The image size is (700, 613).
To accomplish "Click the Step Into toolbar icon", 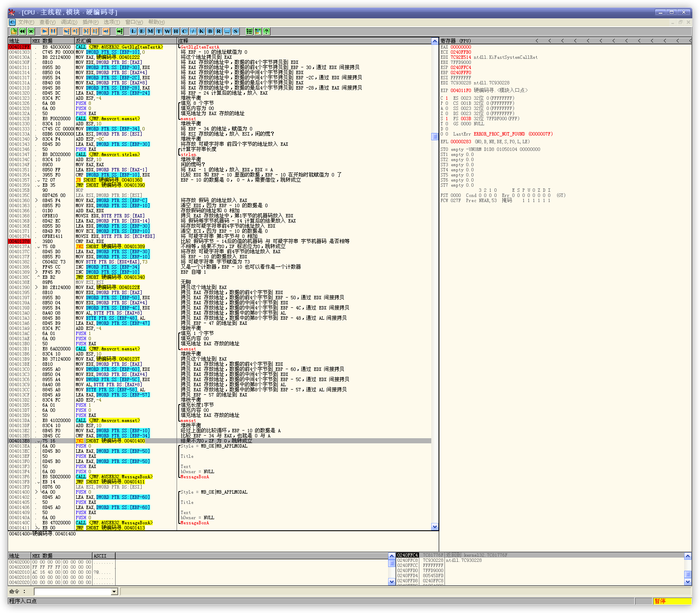I will click(67, 31).
